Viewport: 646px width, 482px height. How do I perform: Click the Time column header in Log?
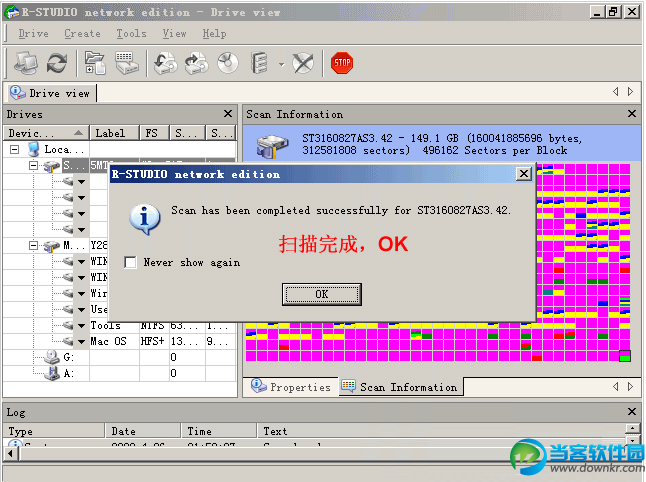click(219, 431)
